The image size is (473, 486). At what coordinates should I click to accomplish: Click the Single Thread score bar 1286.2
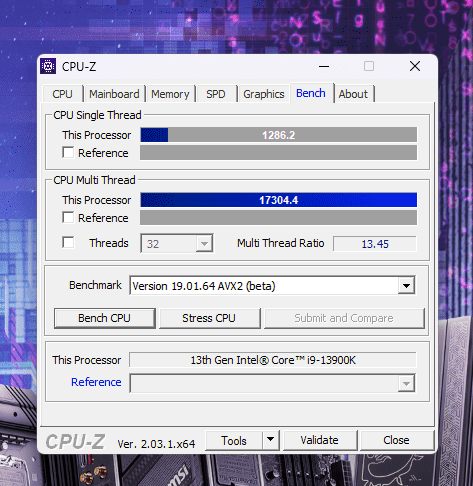tap(278, 135)
